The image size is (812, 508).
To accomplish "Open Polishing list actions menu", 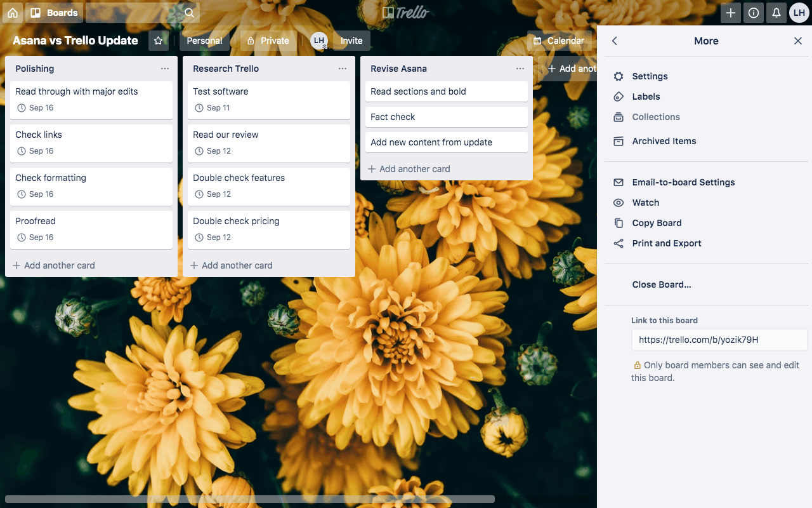I will [165, 69].
